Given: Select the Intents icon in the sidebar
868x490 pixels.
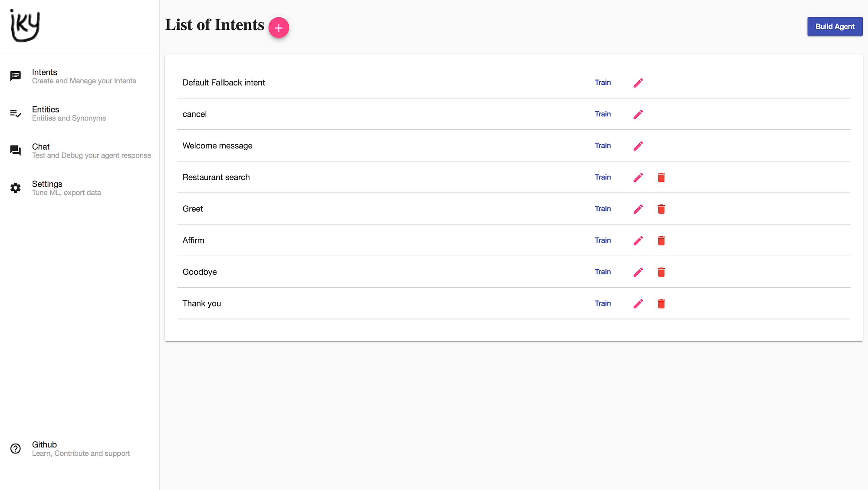Looking at the screenshot, I should pyautogui.click(x=15, y=75).
